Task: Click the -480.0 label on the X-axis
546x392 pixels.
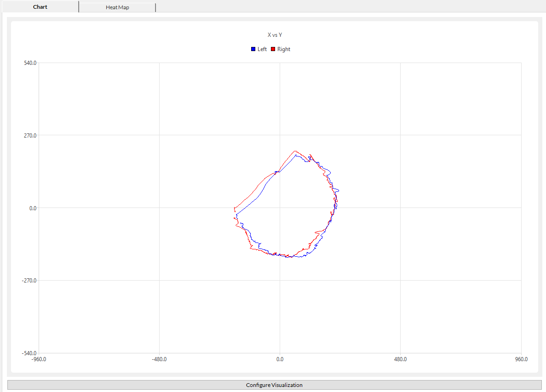Action: pos(159,359)
